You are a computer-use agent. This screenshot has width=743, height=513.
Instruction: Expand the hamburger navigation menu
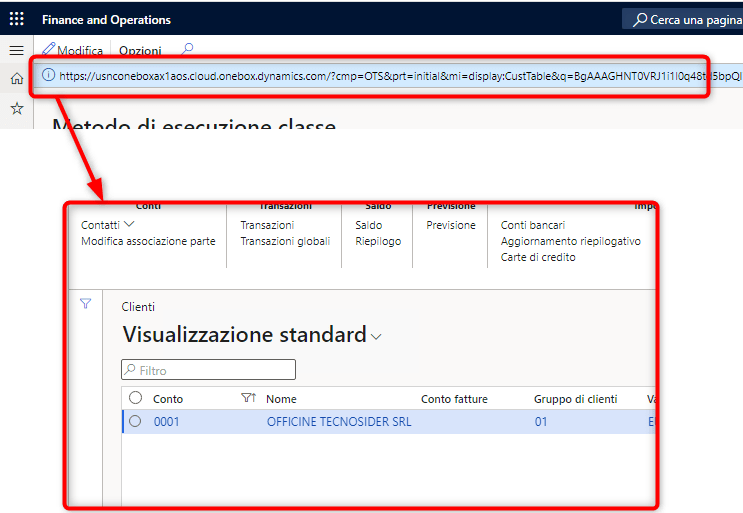point(16,50)
